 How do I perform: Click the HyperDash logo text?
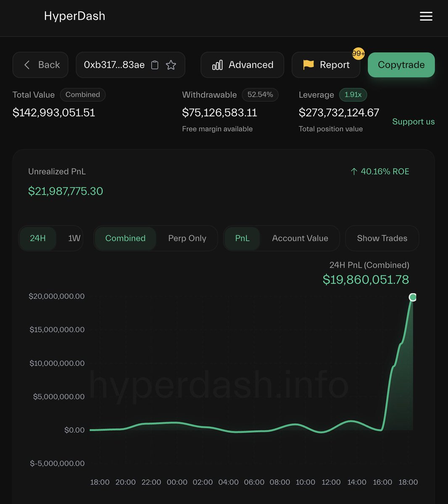75,16
